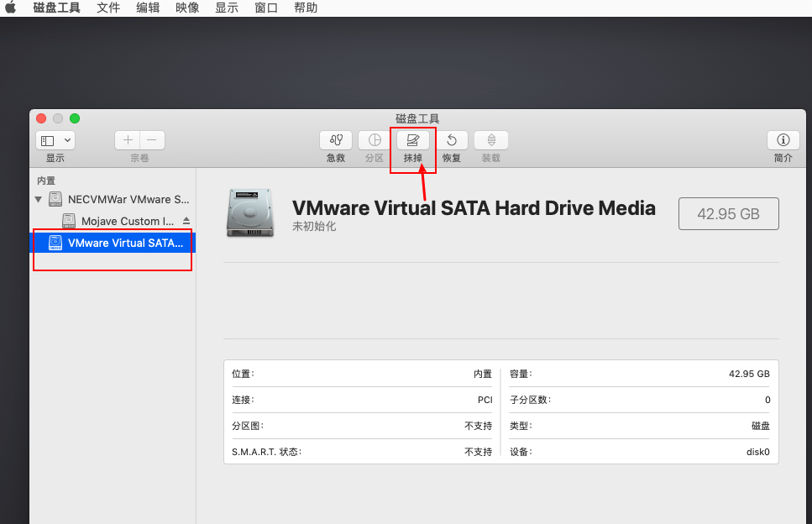Click the PCI connection value
Viewport: 812px width, 524px height.
[485, 400]
